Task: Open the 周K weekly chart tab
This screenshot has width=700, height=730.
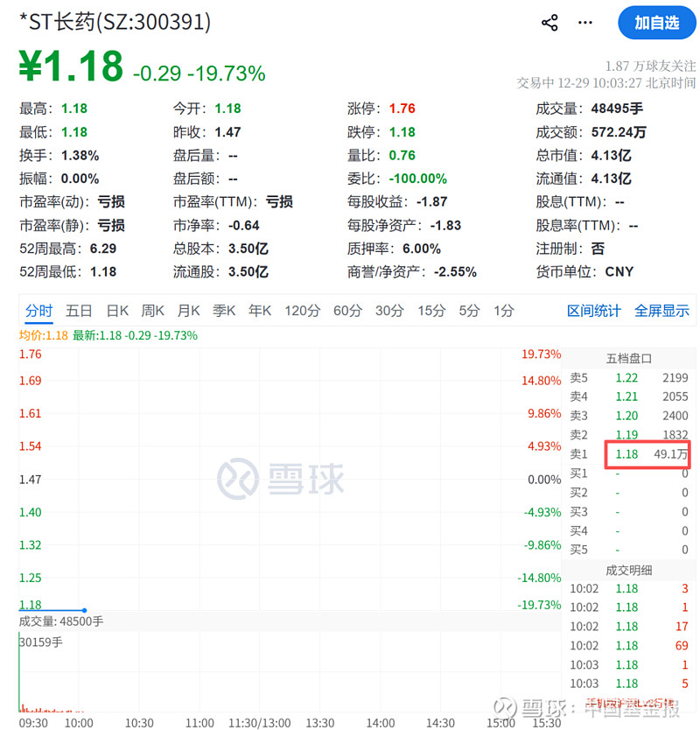Action: click(152, 310)
